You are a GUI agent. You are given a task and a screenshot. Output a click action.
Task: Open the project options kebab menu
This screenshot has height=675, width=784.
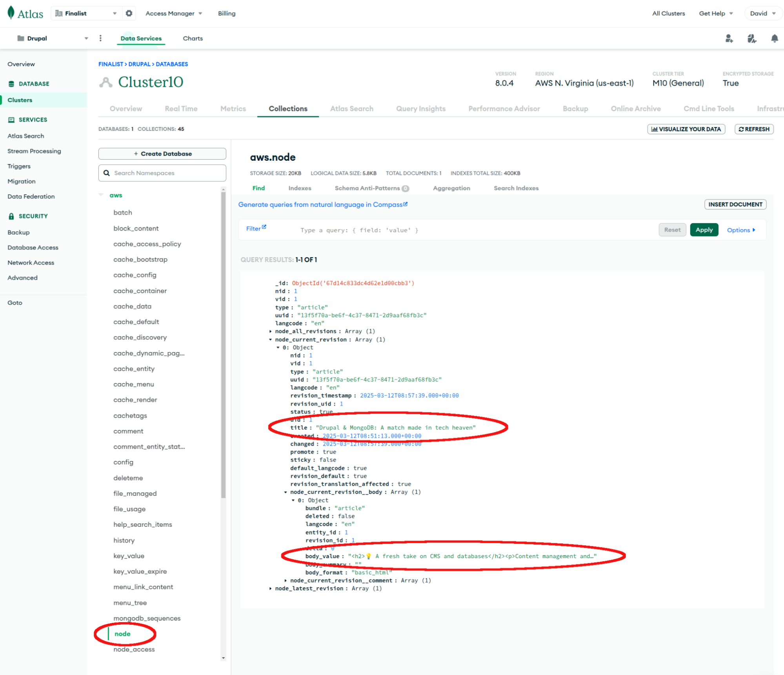click(100, 38)
